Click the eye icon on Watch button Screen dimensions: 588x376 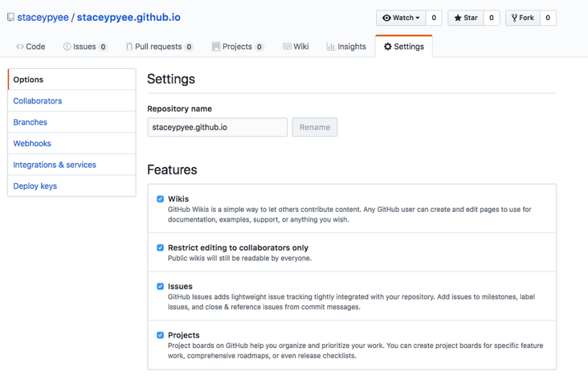click(387, 17)
